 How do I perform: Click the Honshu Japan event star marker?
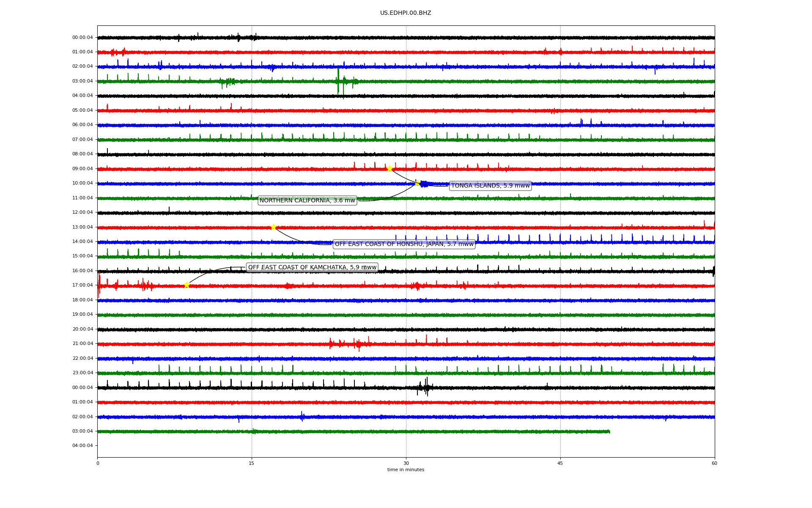(273, 227)
